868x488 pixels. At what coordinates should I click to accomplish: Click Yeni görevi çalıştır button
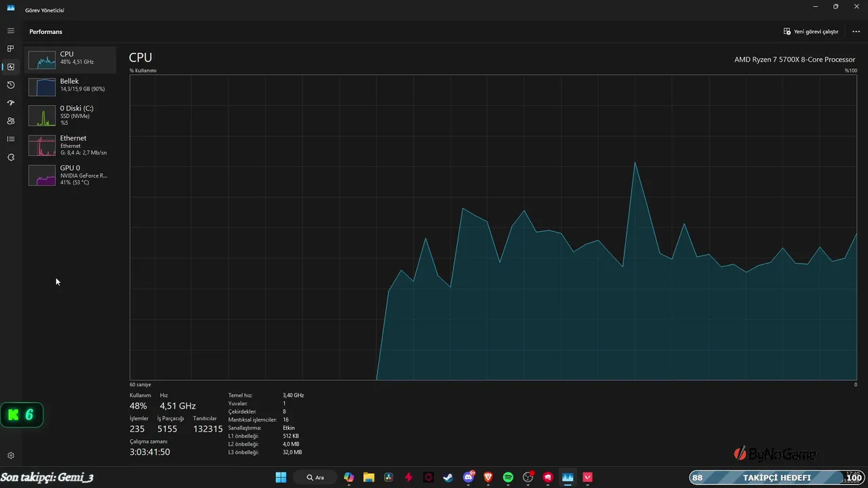point(811,31)
